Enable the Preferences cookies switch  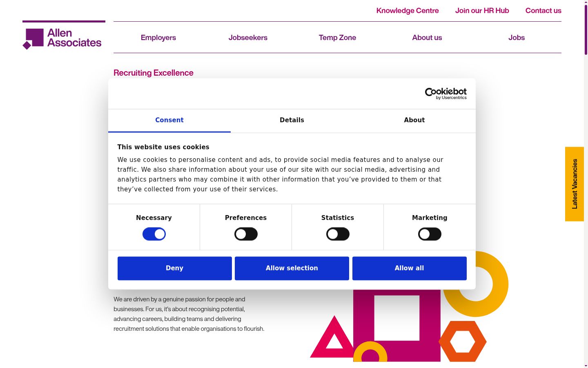(x=246, y=234)
